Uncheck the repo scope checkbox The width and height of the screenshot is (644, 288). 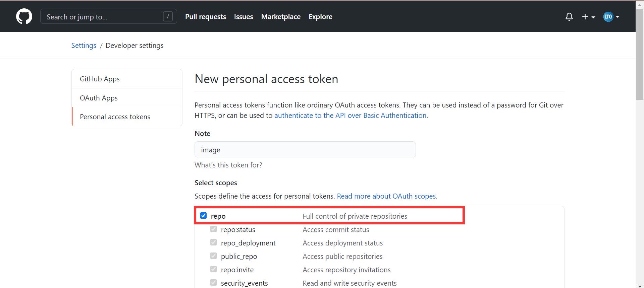203,215
